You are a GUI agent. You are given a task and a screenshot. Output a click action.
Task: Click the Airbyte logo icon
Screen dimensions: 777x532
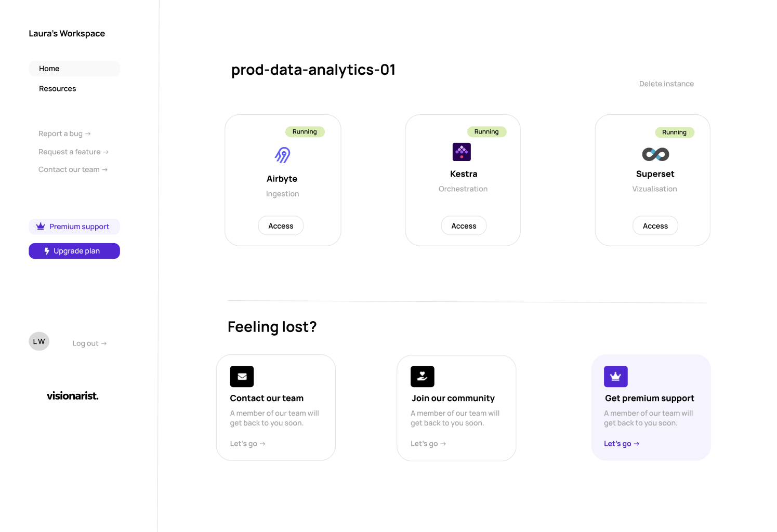point(283,155)
